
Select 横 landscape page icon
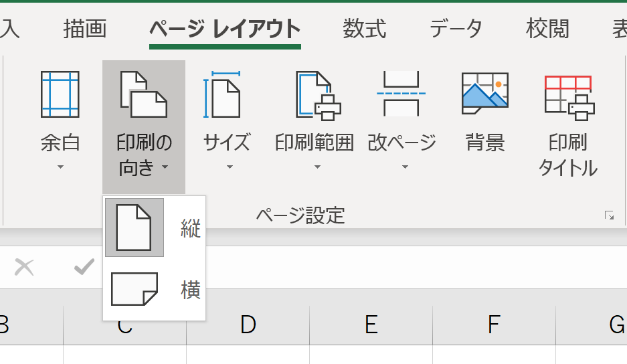(135, 289)
